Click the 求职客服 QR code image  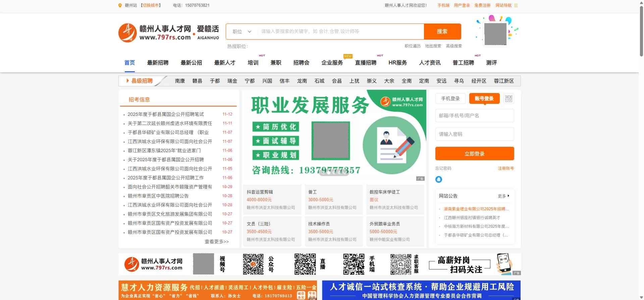pyautogui.click(x=401, y=264)
